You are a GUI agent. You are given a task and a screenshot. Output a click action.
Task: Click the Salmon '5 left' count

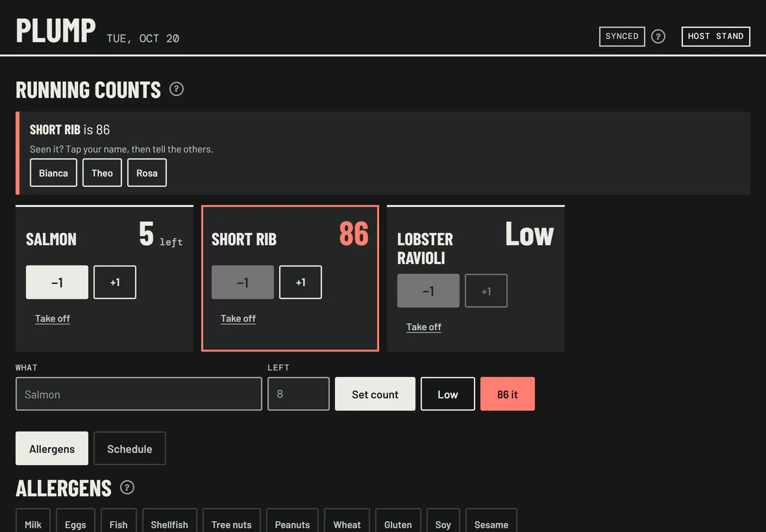pyautogui.click(x=161, y=234)
